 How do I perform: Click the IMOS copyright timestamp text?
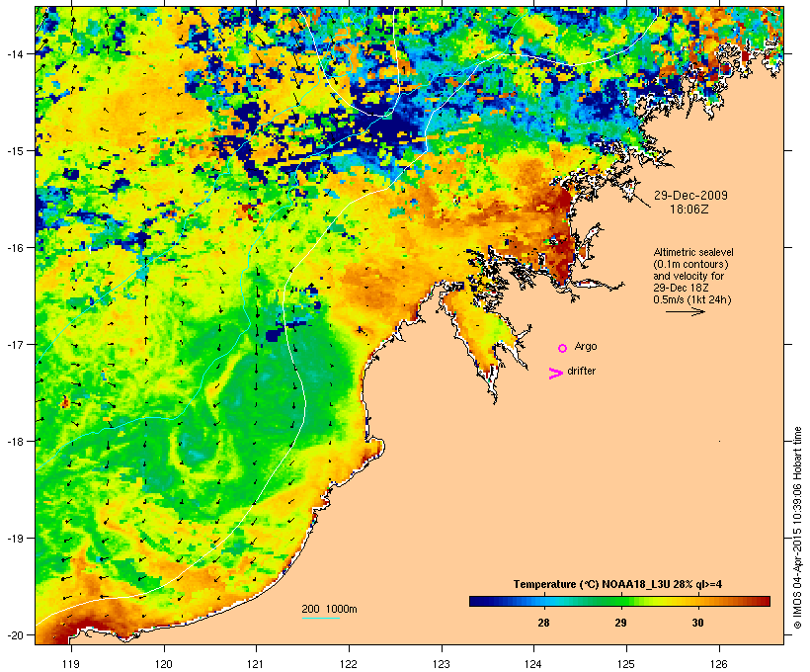[797, 529]
